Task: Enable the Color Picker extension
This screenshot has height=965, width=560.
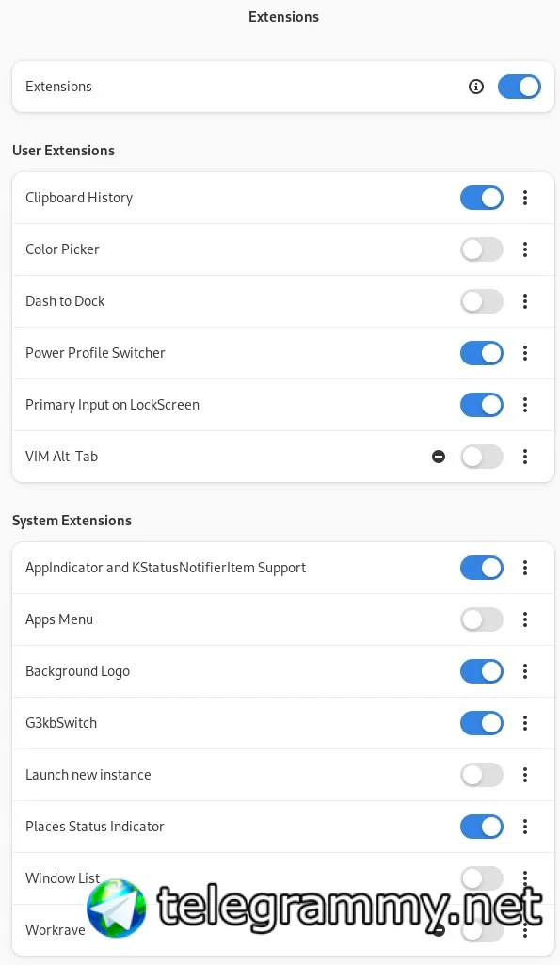Action: pos(482,249)
